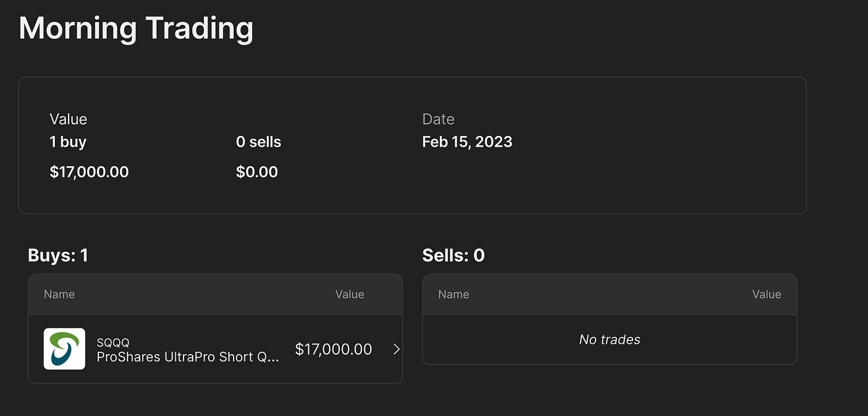Image resolution: width=868 pixels, height=416 pixels.
Task: Sort buys table by Value header
Action: (x=349, y=294)
